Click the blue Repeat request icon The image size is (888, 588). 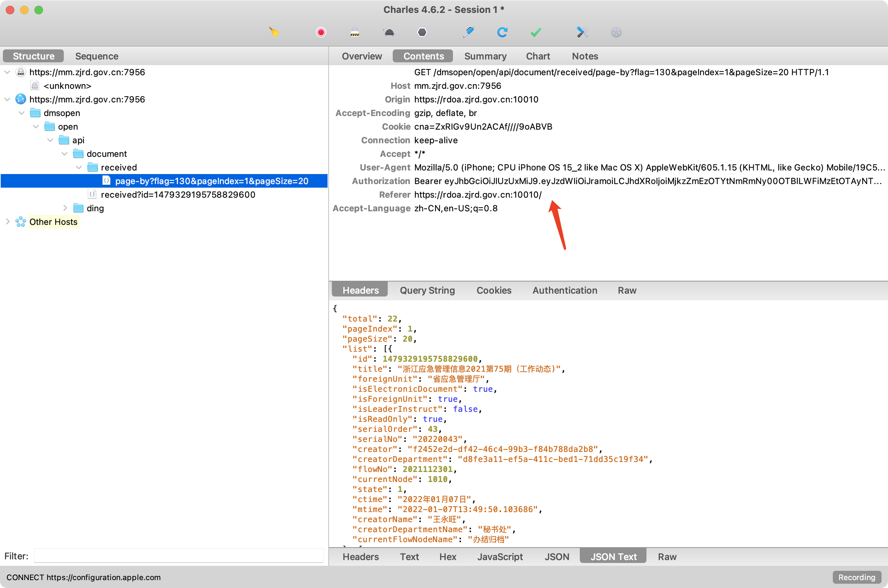click(502, 32)
